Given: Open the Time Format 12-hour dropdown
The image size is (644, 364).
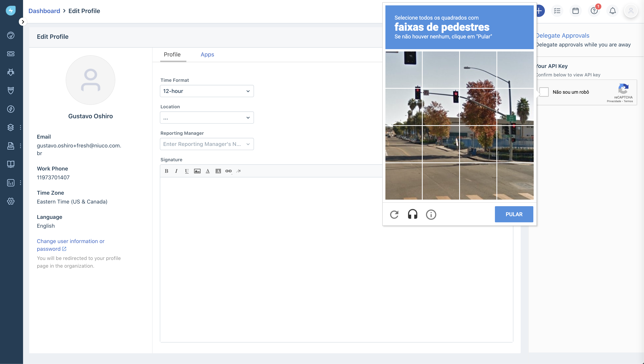Looking at the screenshot, I should pyautogui.click(x=207, y=91).
